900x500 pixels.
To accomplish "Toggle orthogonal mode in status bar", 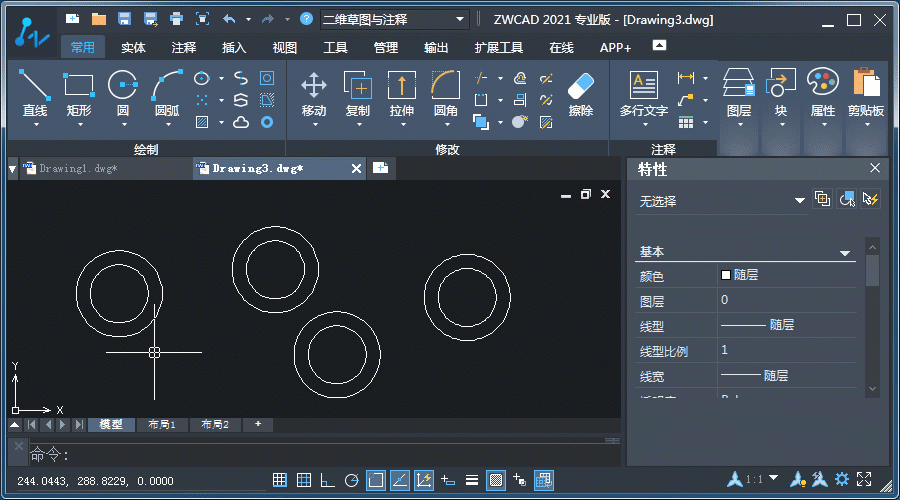I will click(327, 481).
